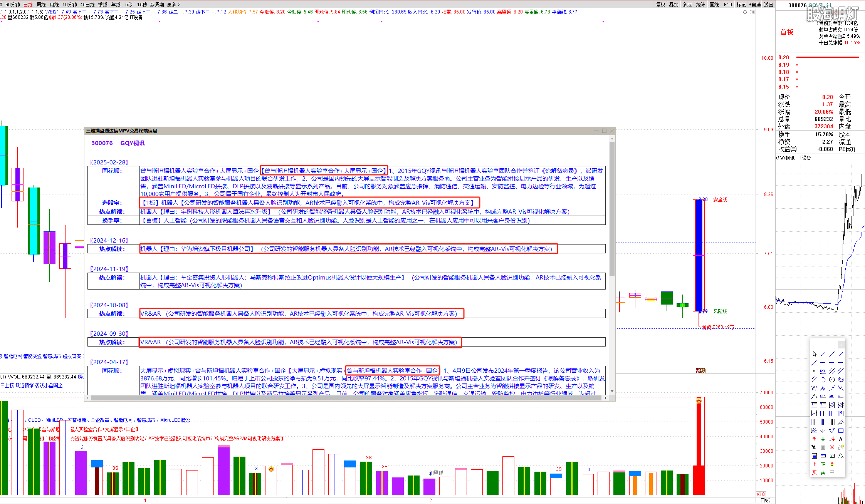Viewport: 865px width, 504px height.
Task: Click the [2024-10-08] date heading
Action: tap(109, 305)
